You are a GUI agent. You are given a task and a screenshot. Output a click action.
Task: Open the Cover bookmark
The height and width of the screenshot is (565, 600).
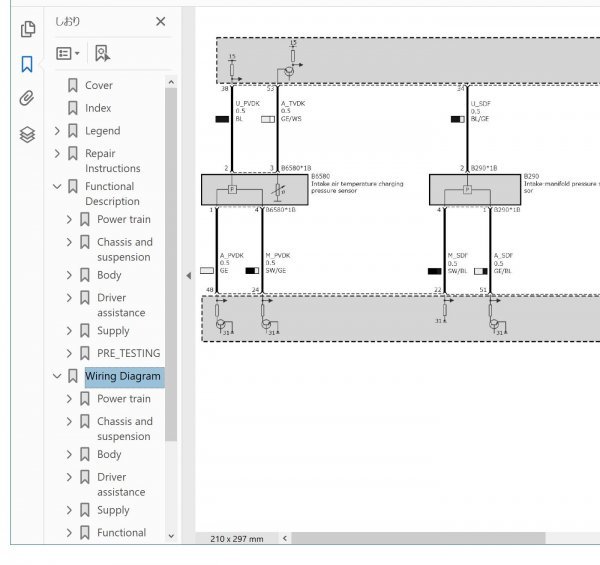[99, 85]
